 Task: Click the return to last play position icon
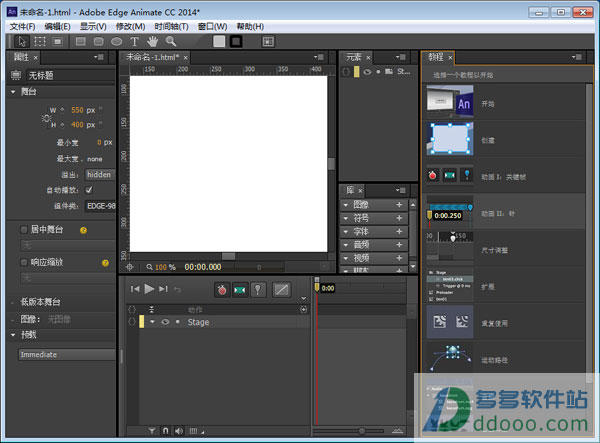pos(177,290)
